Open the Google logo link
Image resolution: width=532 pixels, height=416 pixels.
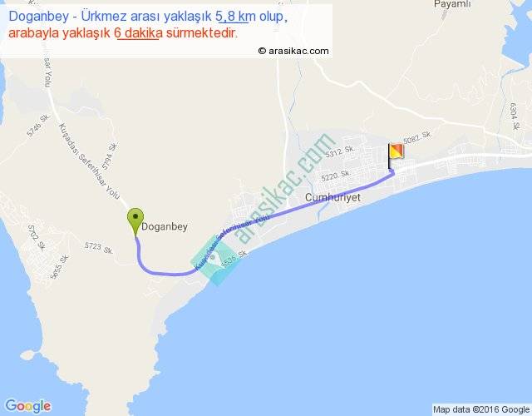click(28, 406)
